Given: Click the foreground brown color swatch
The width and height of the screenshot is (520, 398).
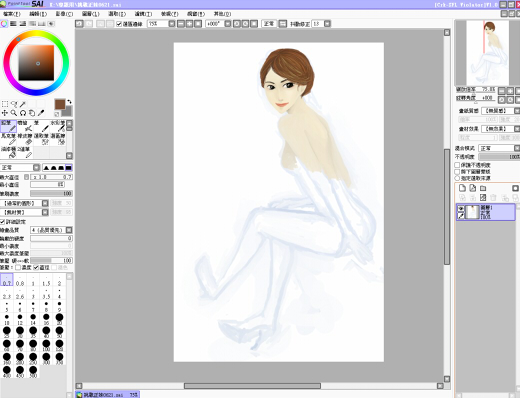Looking at the screenshot, I should (60, 104).
